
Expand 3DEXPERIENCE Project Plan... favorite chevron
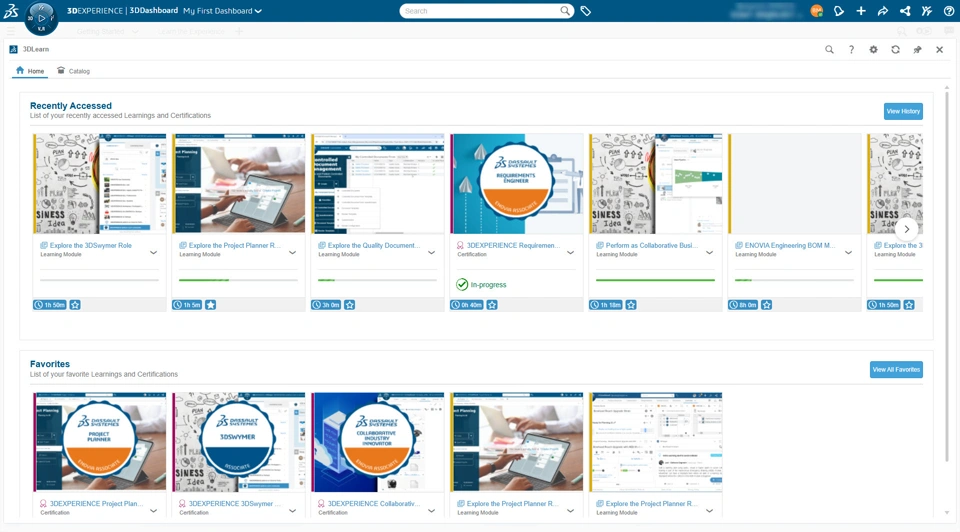coord(154,511)
